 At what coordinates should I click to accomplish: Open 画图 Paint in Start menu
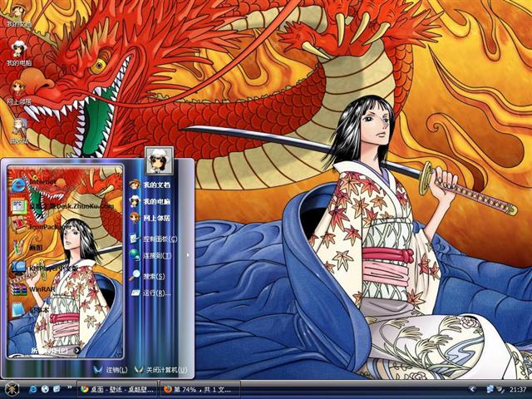click(27, 248)
